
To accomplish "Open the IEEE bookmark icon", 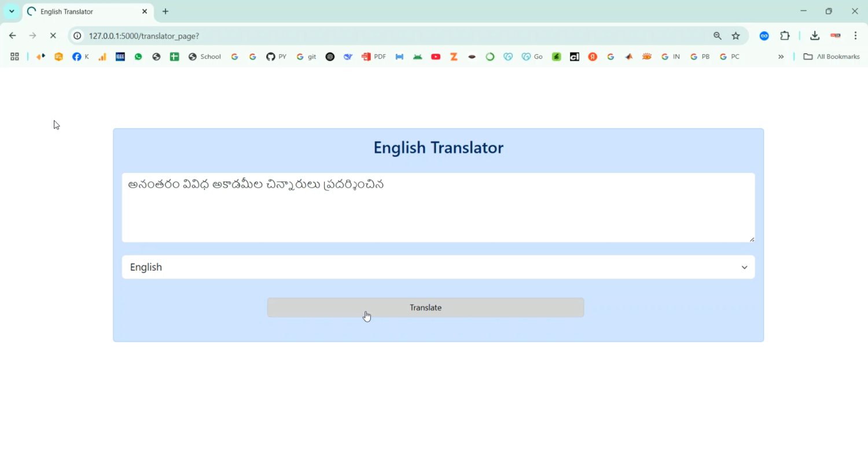I will (120, 57).
